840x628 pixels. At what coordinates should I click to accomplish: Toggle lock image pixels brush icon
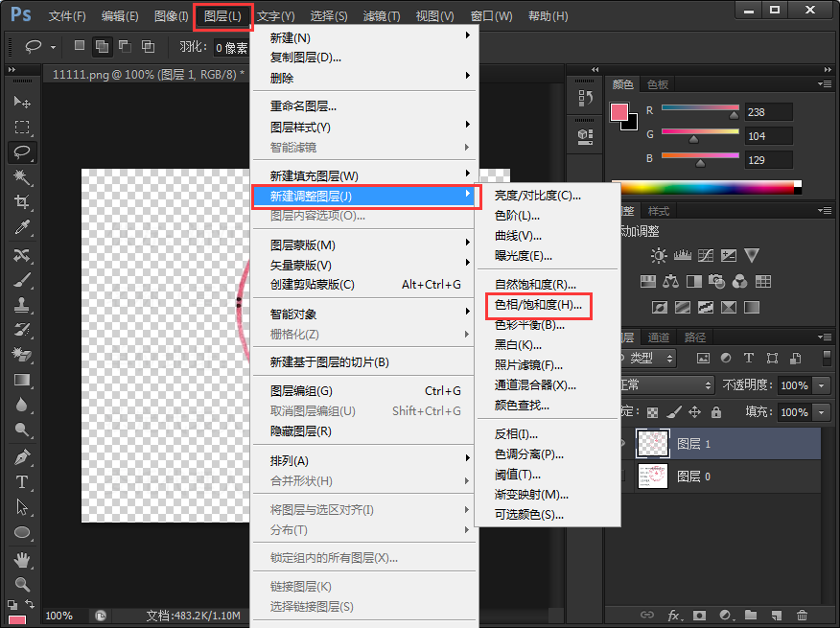click(674, 412)
